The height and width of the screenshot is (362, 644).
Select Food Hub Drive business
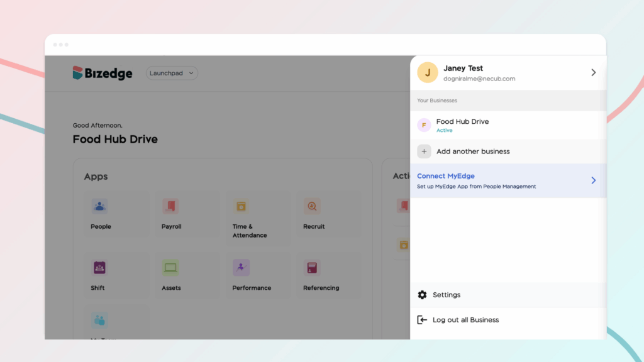coord(462,125)
